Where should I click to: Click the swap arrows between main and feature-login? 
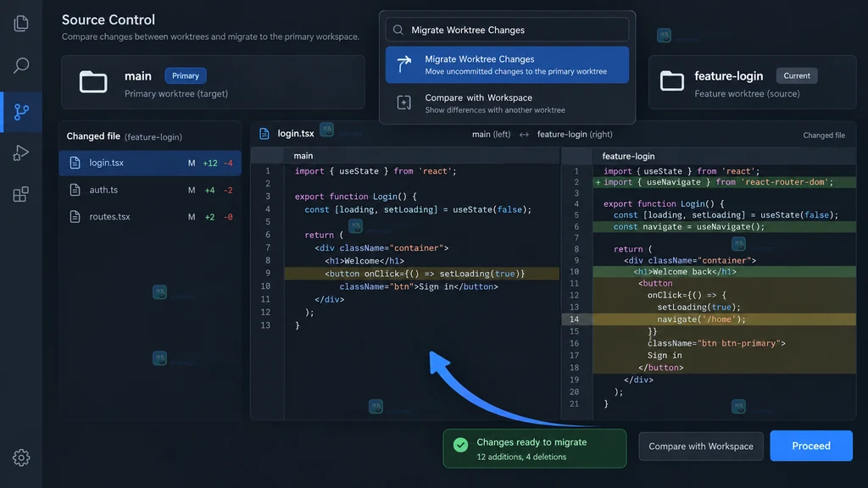pos(524,135)
